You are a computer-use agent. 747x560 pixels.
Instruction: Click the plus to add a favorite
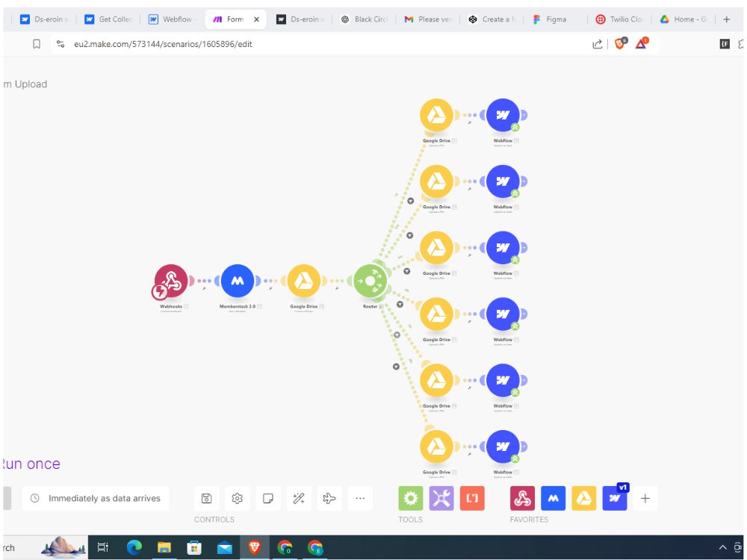645,499
